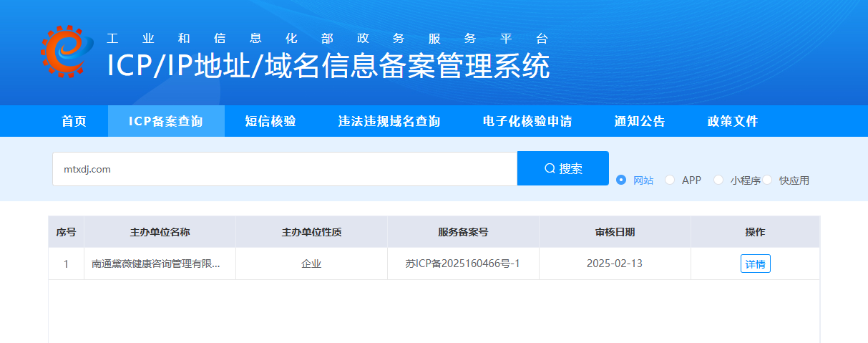Switch to the 短信核验 tab
Screen dimensions: 868x343
coord(270,121)
